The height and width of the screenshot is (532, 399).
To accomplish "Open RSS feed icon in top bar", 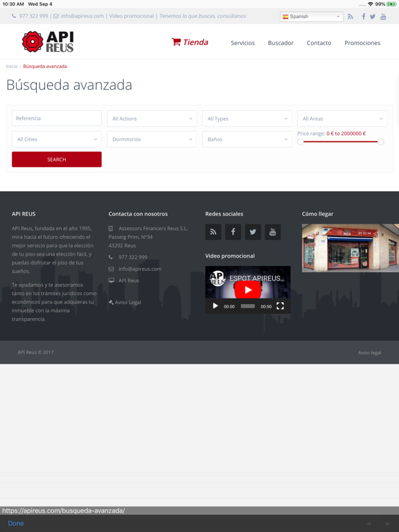I will click(350, 17).
